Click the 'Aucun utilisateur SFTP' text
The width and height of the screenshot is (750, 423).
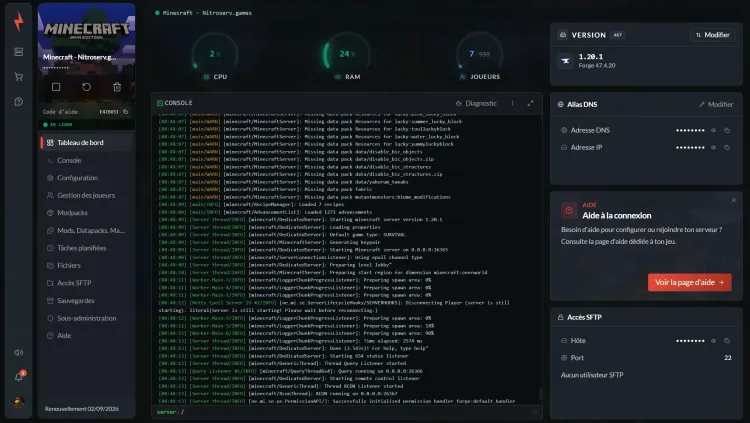(x=592, y=375)
